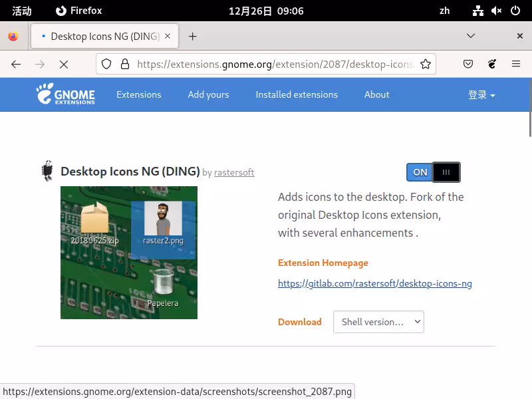The width and height of the screenshot is (532, 399).
Task: Go to Installed extensions
Action: pyautogui.click(x=297, y=94)
